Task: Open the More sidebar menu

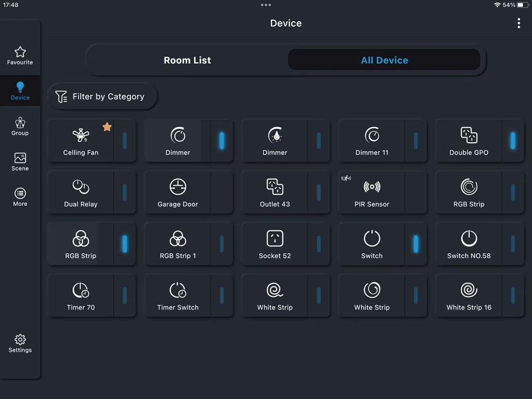Action: click(20, 197)
